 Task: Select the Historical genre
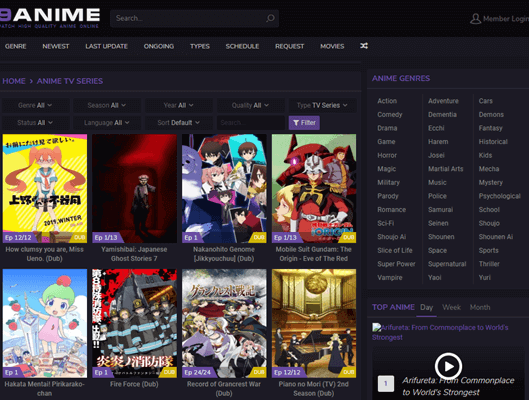coord(493,142)
